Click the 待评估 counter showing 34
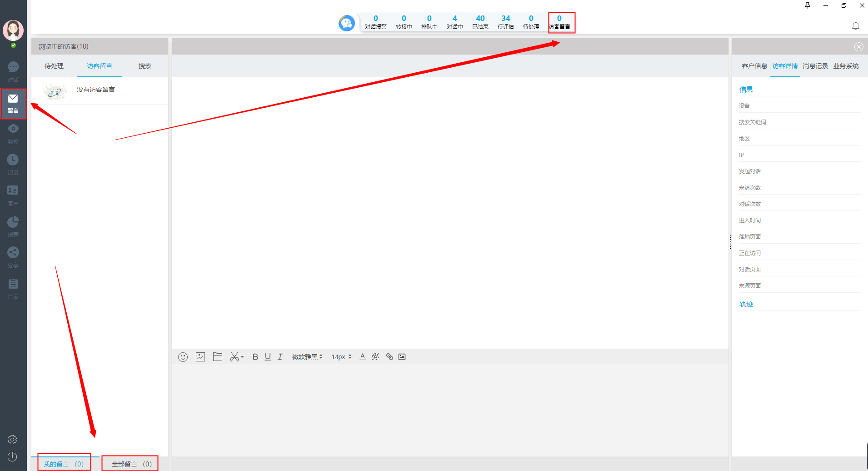The image size is (868, 471). click(x=506, y=22)
